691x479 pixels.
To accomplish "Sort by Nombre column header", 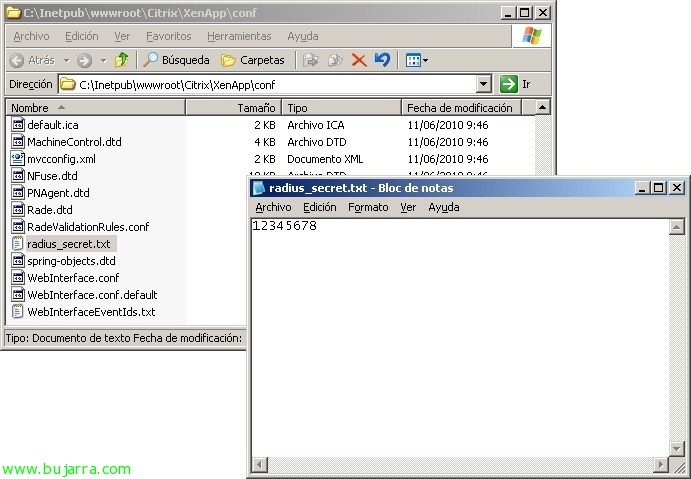I will point(96,108).
